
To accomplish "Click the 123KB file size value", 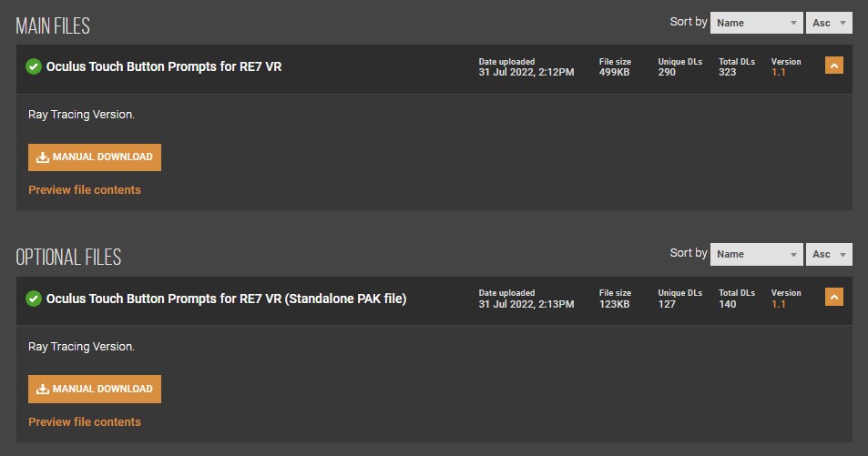I will (614, 304).
